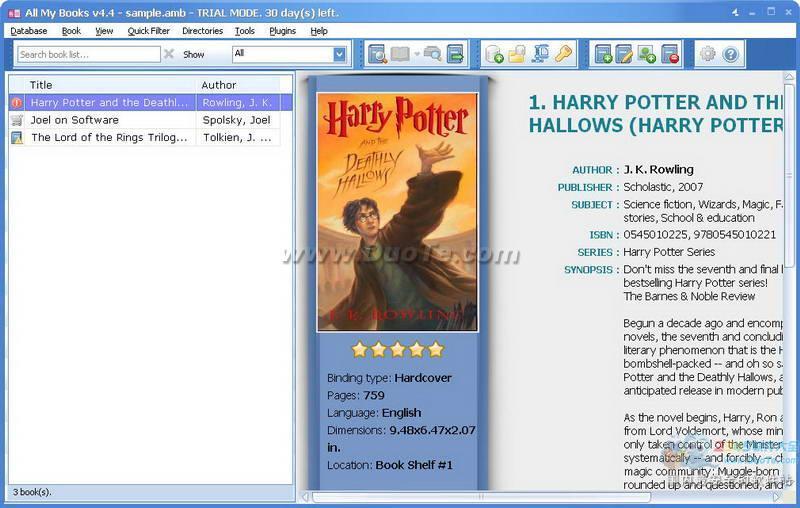Click the Tolkien, J. author cell
This screenshot has height=508, width=800.
238,137
